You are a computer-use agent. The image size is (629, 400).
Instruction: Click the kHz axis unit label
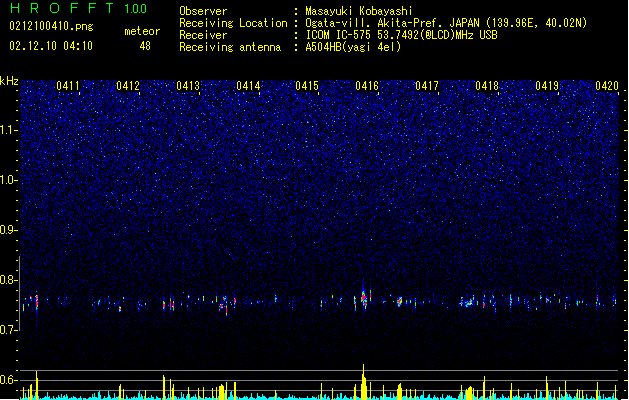point(9,81)
